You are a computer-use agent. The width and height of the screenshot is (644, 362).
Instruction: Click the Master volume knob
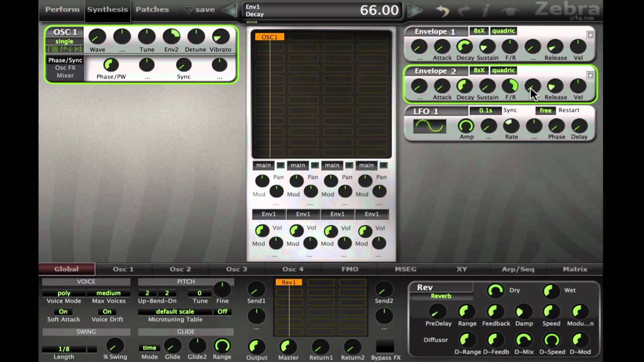click(x=288, y=346)
